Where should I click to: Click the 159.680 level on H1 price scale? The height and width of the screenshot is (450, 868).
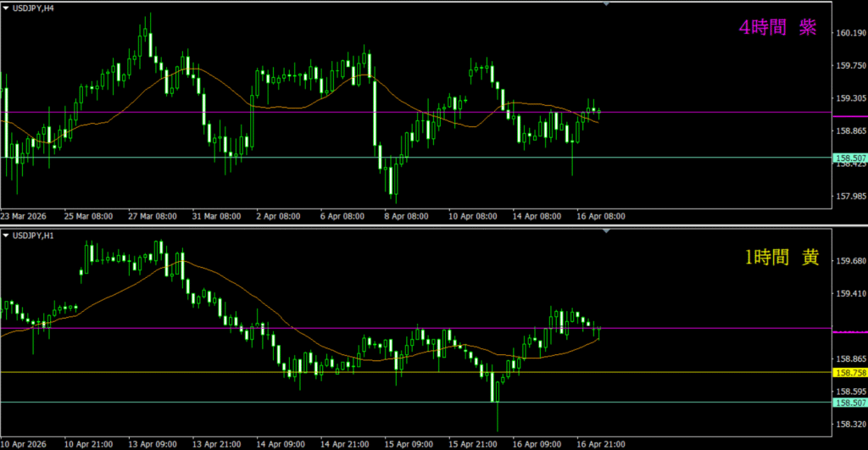pos(849,262)
